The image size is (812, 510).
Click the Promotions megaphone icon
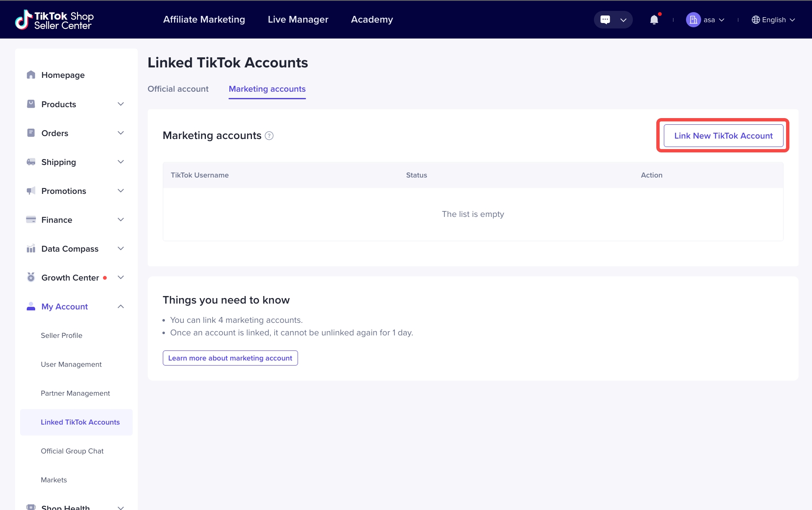(31, 191)
